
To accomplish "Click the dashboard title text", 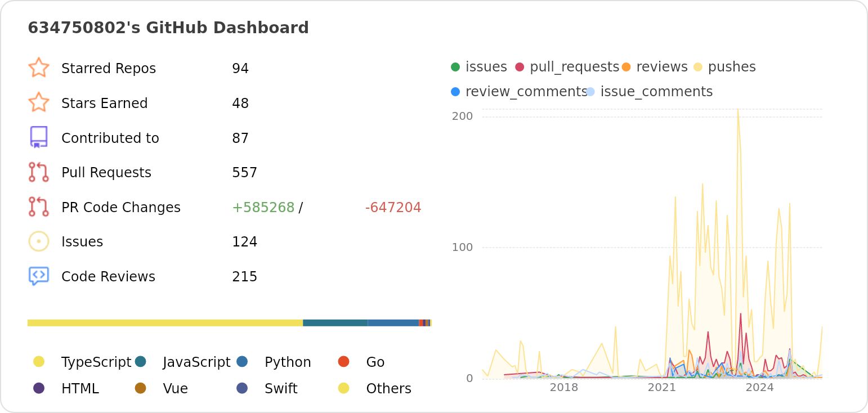I will 168,27.
